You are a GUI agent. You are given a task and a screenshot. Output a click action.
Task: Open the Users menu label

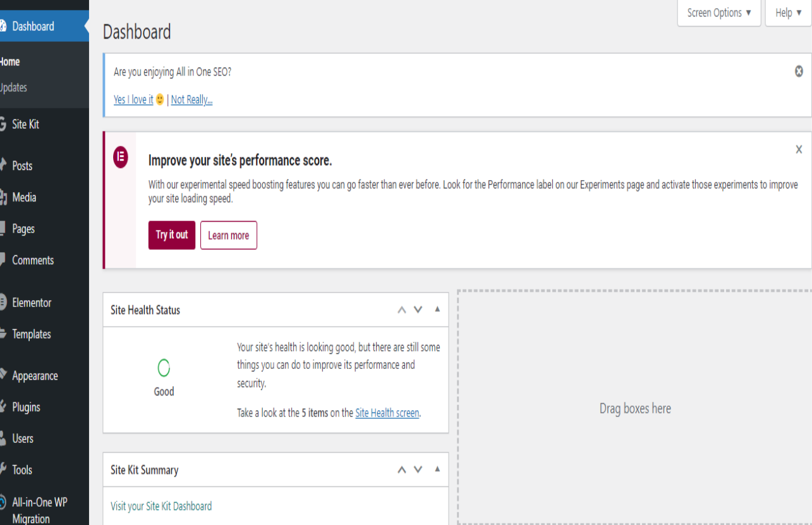coord(23,438)
